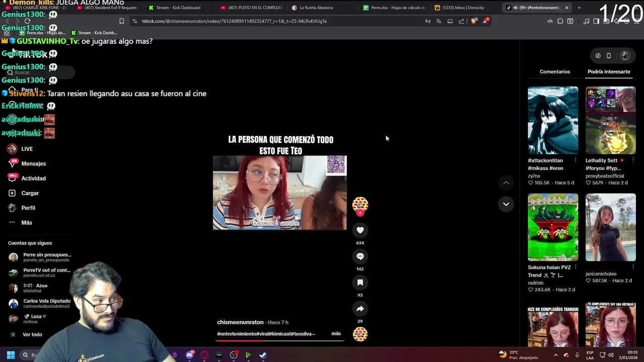Image resolution: width=644 pixels, height=362 pixels.
Task: Show hidden system tray icons chevron
Action: point(556,355)
